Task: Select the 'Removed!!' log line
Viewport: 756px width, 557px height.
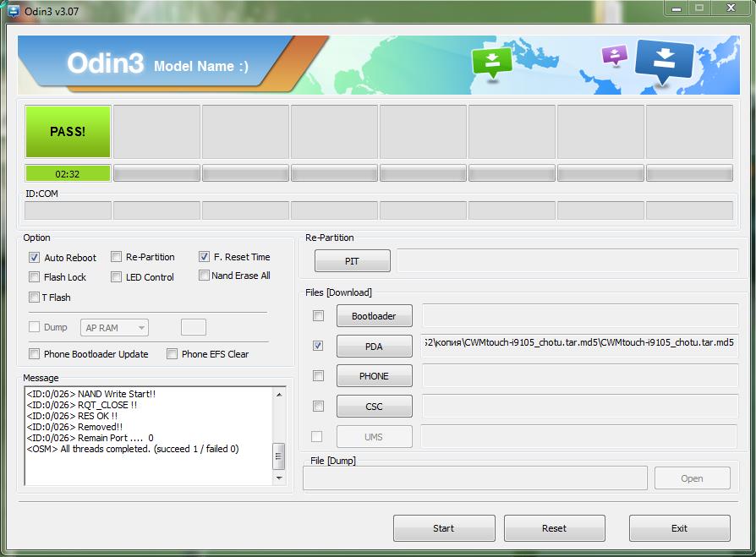Action: [x=74, y=427]
